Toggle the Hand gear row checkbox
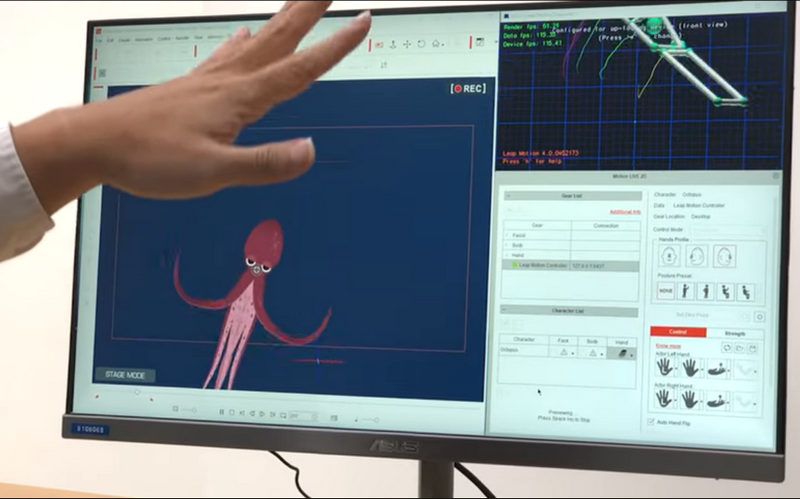The height and width of the screenshot is (499, 800). [x=506, y=255]
